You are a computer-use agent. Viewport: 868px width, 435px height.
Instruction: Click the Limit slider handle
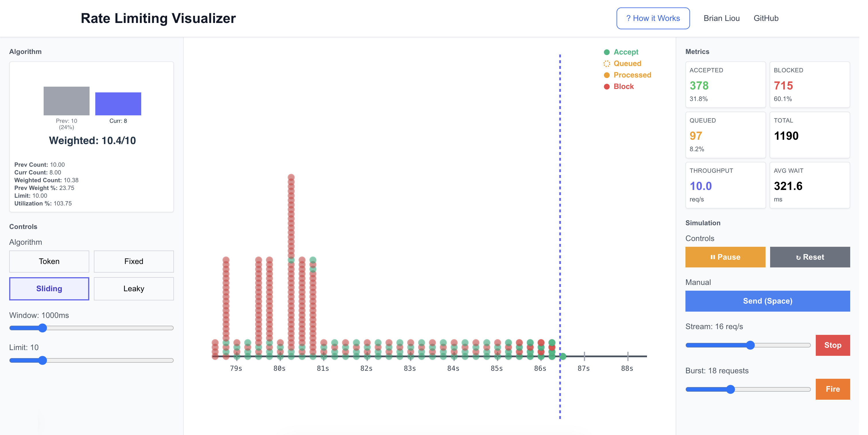pos(42,360)
